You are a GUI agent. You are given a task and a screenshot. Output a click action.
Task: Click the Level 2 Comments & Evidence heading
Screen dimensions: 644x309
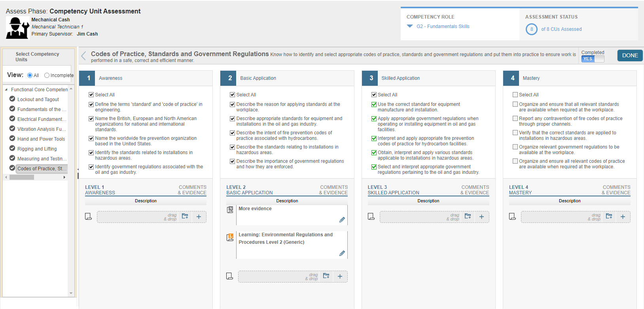tap(333, 190)
